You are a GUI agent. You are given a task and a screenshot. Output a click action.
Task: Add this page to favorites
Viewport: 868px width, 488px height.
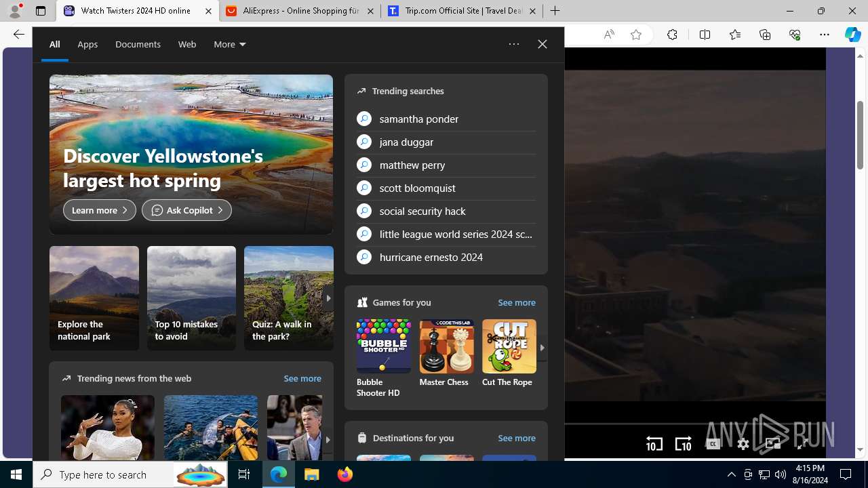pyautogui.click(x=636, y=35)
